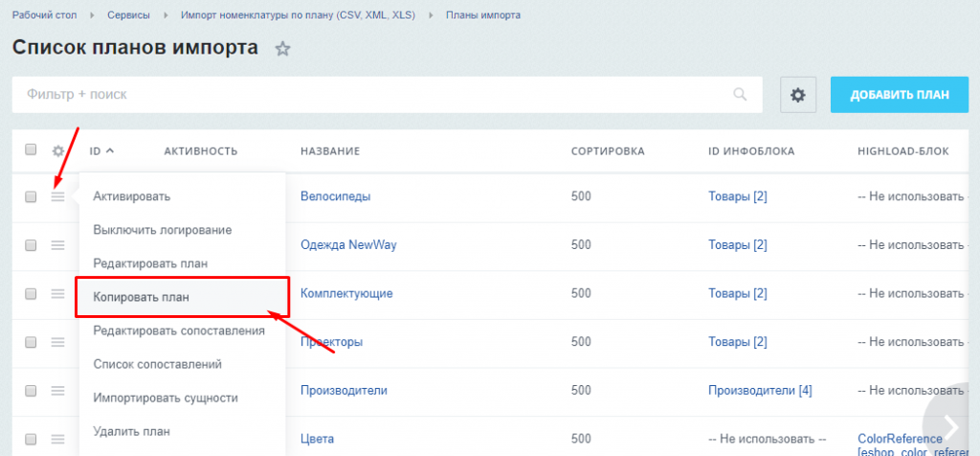980x456 pixels.
Task: Open row actions menu for Производители
Action: tap(57, 390)
